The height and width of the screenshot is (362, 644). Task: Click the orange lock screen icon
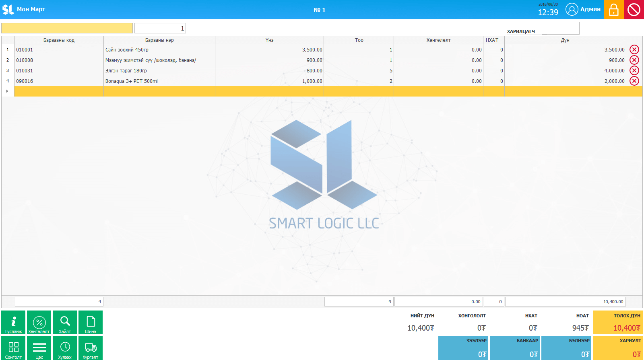tap(614, 10)
